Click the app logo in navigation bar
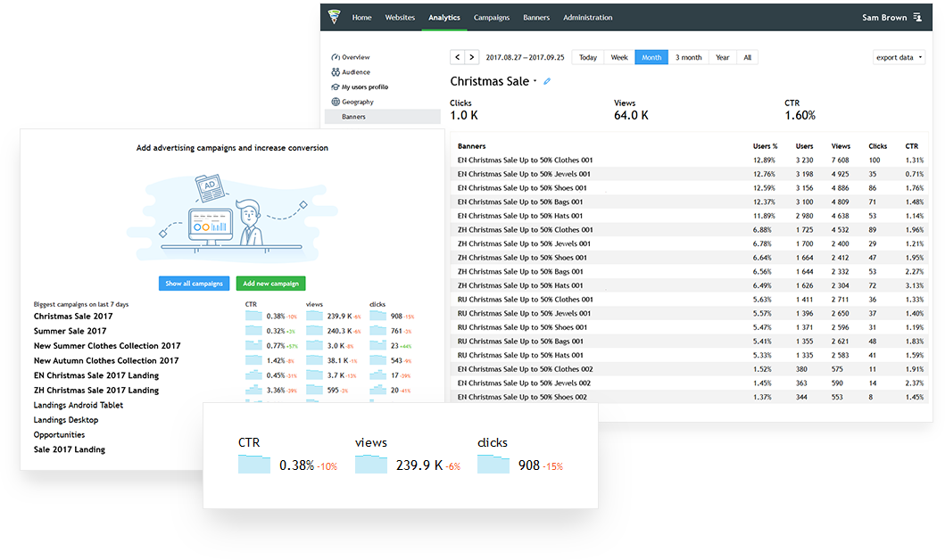 [x=335, y=17]
